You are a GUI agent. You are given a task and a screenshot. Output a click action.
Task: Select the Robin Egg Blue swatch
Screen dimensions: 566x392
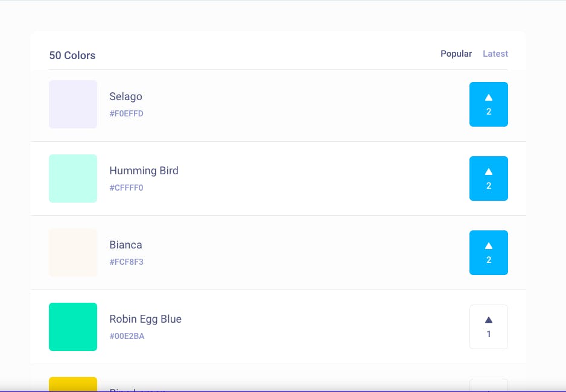click(73, 327)
